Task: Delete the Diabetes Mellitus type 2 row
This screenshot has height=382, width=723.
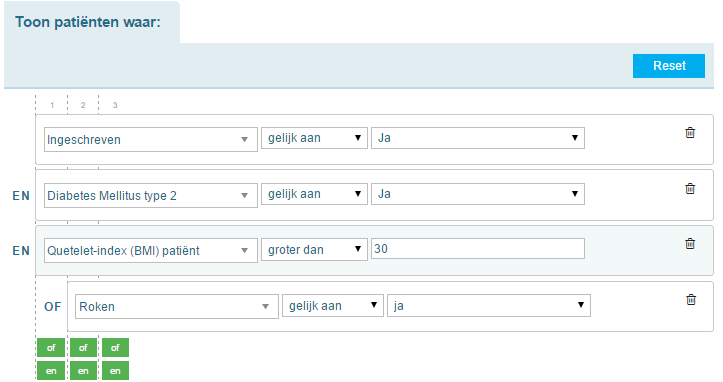Action: click(x=690, y=189)
